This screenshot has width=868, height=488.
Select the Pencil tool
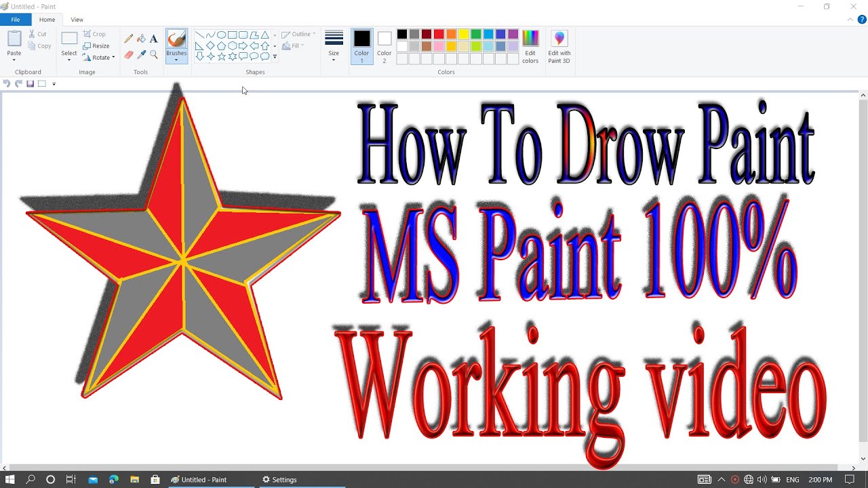(x=128, y=39)
